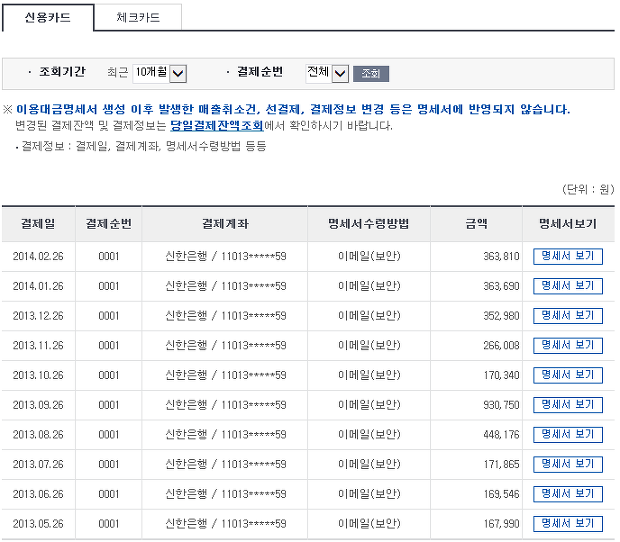Open the 조회기간 10개월 dropdown
This screenshot has height=542, width=620.
[159, 74]
